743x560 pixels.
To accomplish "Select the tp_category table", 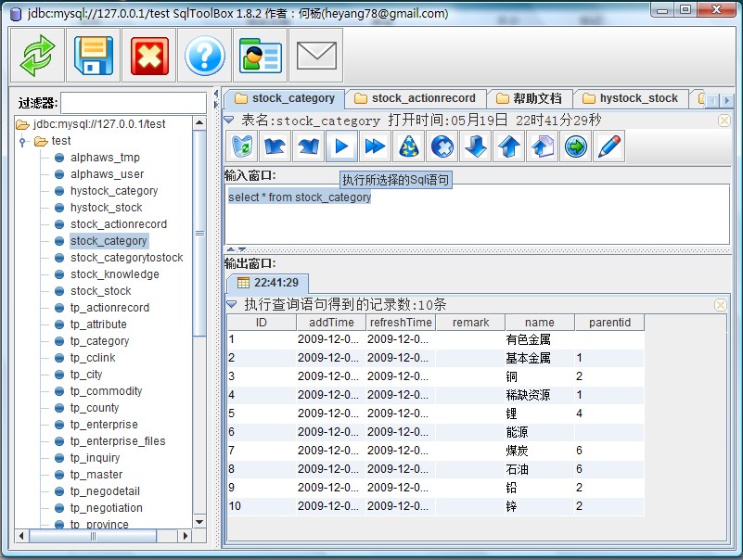I will pos(99,340).
